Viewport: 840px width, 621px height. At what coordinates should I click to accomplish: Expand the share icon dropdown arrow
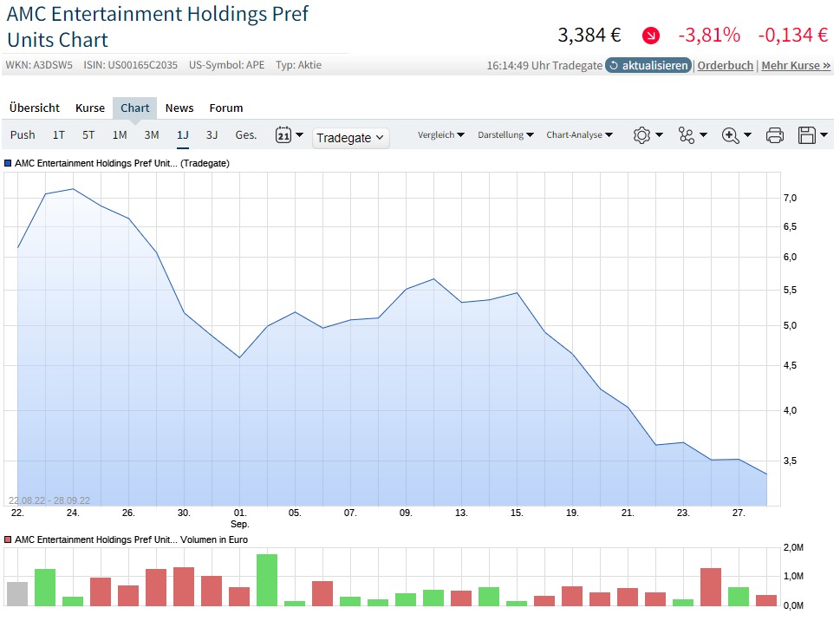pos(703,135)
